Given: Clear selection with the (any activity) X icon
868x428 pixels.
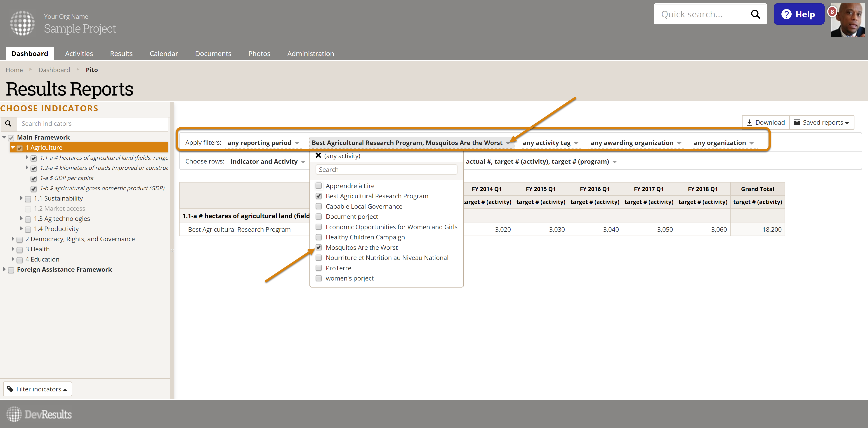Looking at the screenshot, I should click(x=318, y=156).
